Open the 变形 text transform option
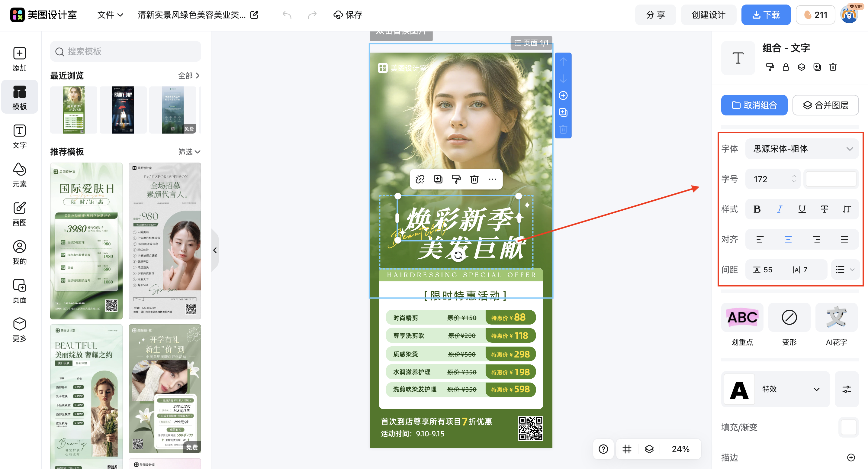 tap(789, 317)
